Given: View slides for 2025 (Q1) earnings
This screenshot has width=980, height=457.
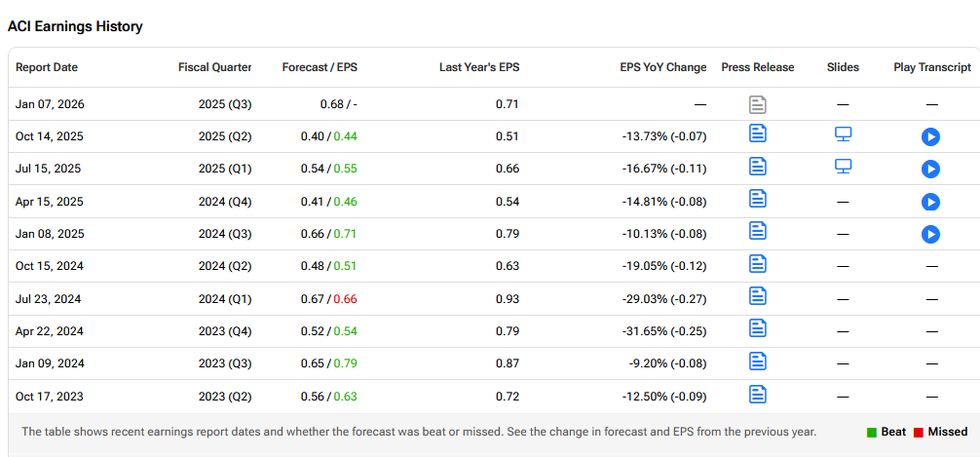Looking at the screenshot, I should [x=844, y=167].
